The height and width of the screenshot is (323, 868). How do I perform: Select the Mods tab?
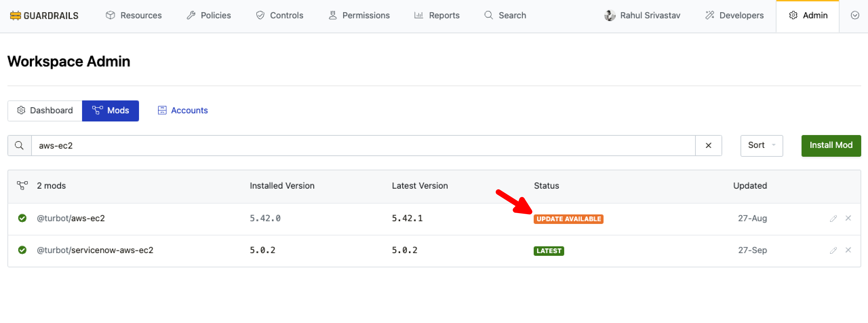tap(111, 111)
